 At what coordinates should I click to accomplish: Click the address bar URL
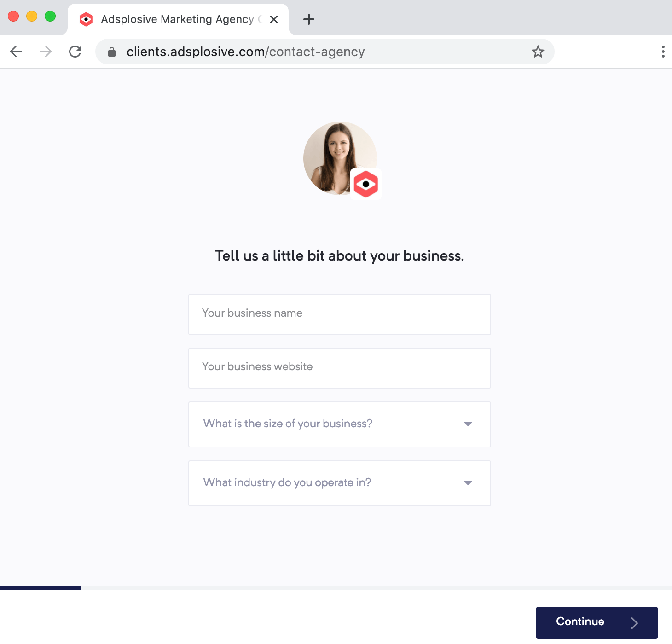[245, 52]
